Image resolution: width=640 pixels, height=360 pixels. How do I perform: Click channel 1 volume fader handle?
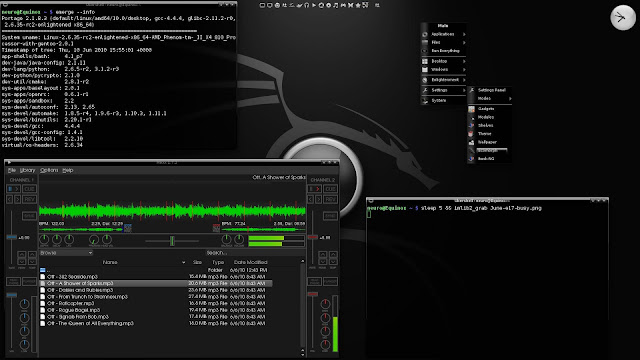[x=12, y=295]
